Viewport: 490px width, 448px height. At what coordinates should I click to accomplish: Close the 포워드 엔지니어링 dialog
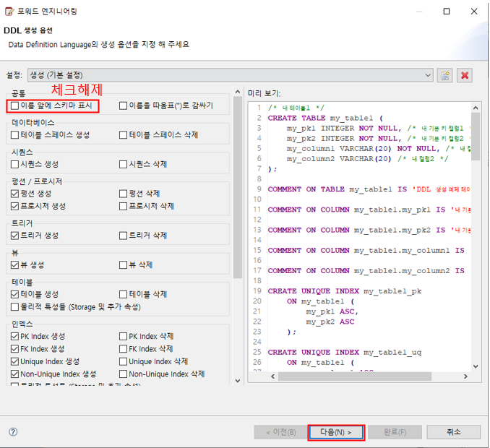(474, 12)
